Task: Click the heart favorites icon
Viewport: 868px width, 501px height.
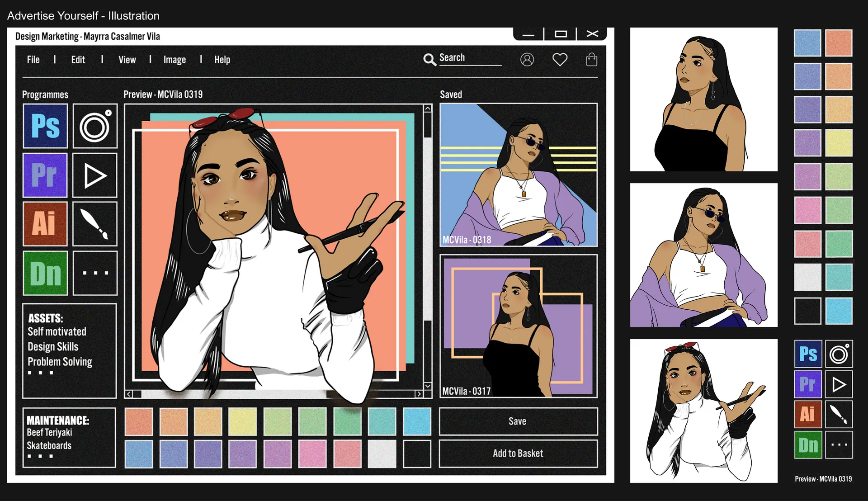Action: click(x=560, y=60)
